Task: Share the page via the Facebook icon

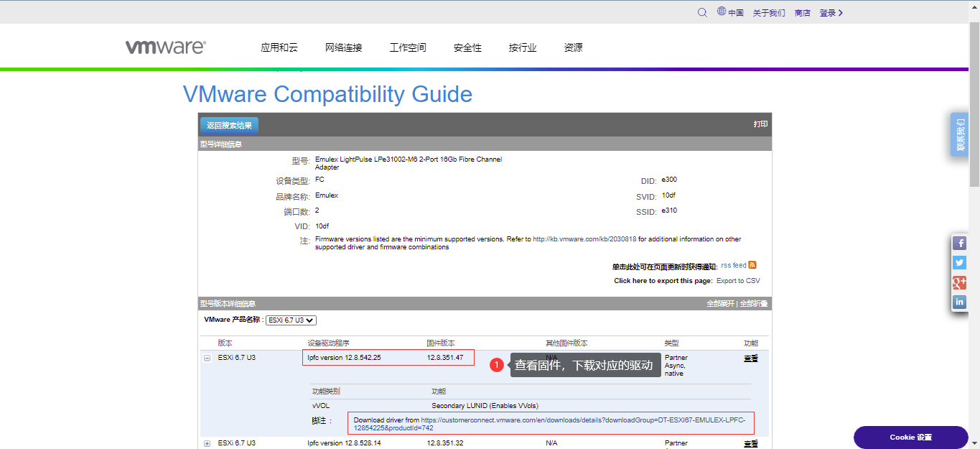Action: 959,243
